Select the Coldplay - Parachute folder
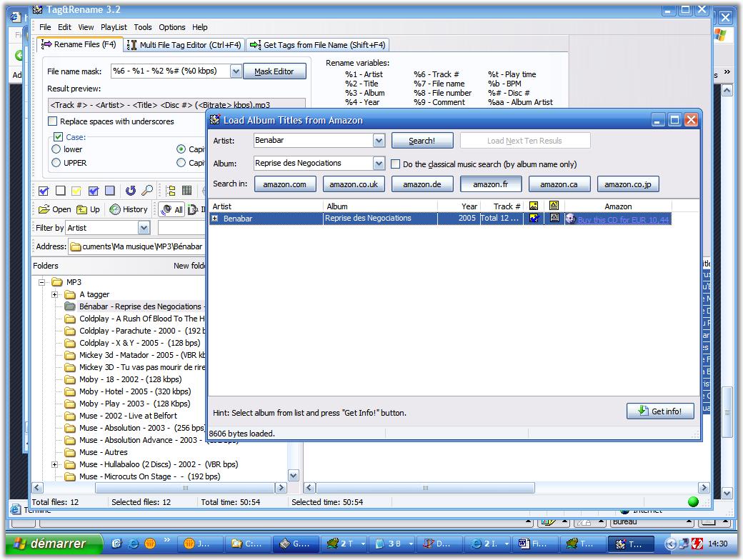743x560 pixels. coord(142,331)
